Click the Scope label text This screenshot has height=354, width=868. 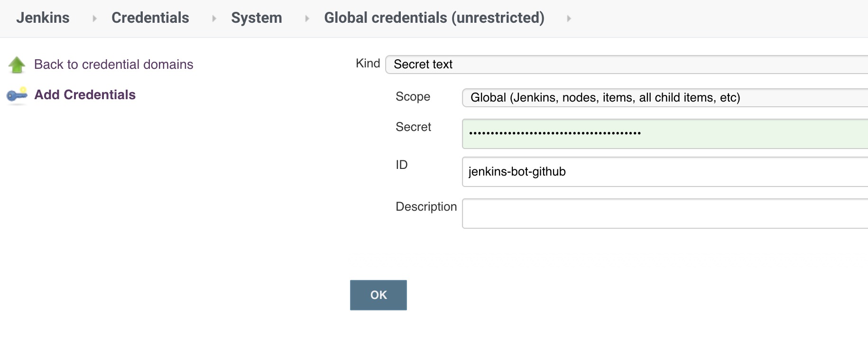(413, 97)
